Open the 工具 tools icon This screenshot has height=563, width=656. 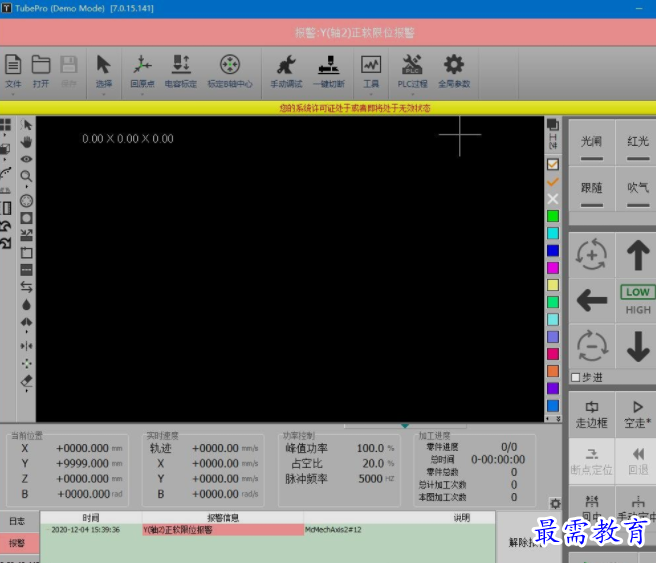[371, 65]
